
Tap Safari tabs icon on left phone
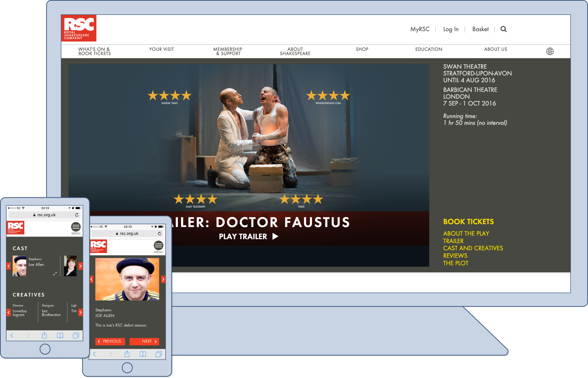click(76, 336)
